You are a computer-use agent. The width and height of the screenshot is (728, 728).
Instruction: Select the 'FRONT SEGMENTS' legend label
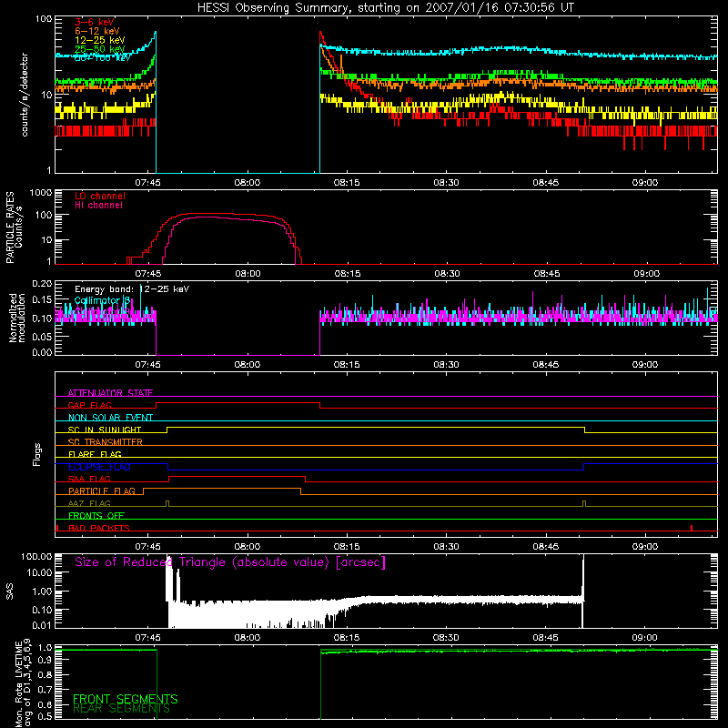[126, 699]
